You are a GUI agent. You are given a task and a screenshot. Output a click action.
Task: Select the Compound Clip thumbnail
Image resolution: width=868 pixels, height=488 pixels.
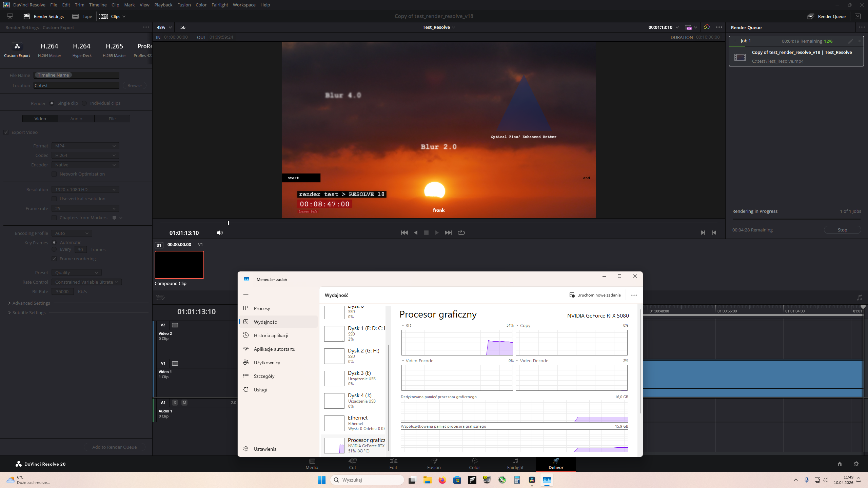pyautogui.click(x=179, y=265)
